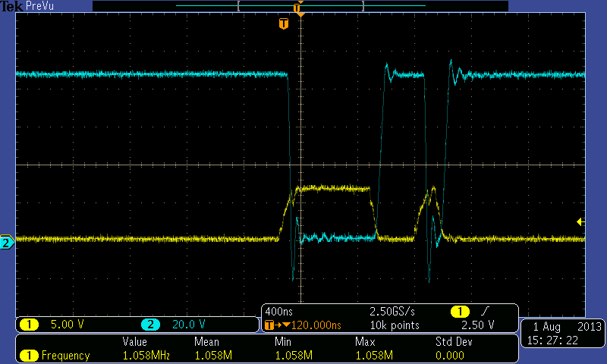Click the Mean column header

[x=206, y=342]
